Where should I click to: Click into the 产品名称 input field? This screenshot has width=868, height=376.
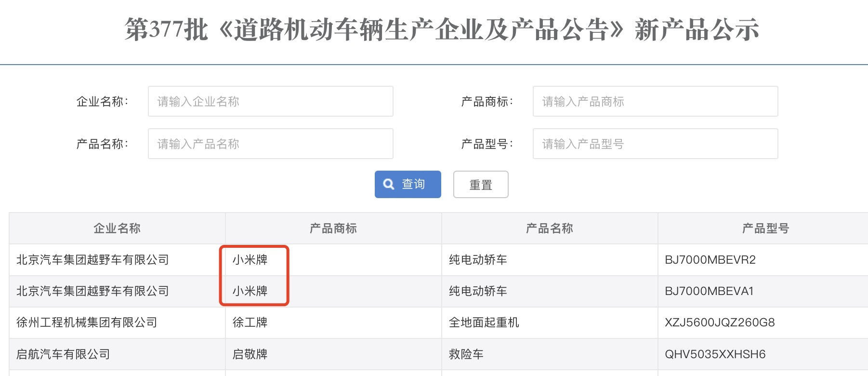click(270, 144)
